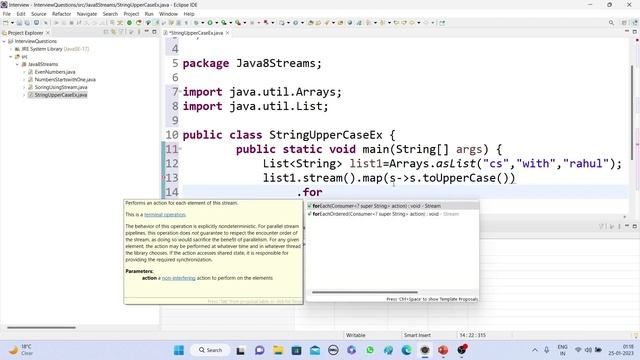Select SoringUsingStream.java in Project Explorer

coord(61,87)
